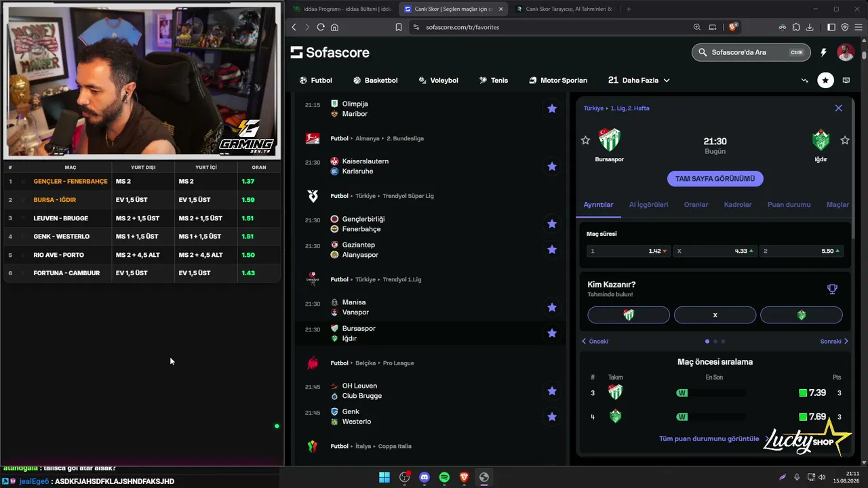Open the Motor Sporları sport tab

tap(558, 80)
